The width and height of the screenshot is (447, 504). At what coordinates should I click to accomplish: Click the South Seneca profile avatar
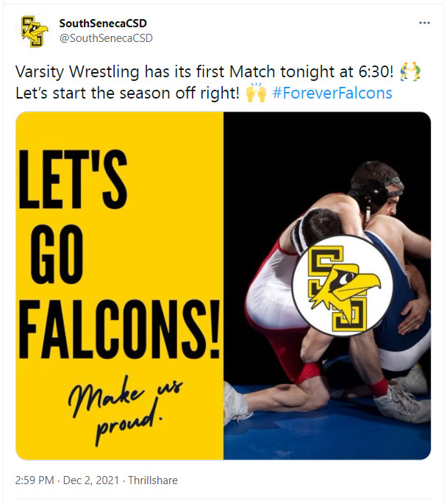tap(34, 31)
